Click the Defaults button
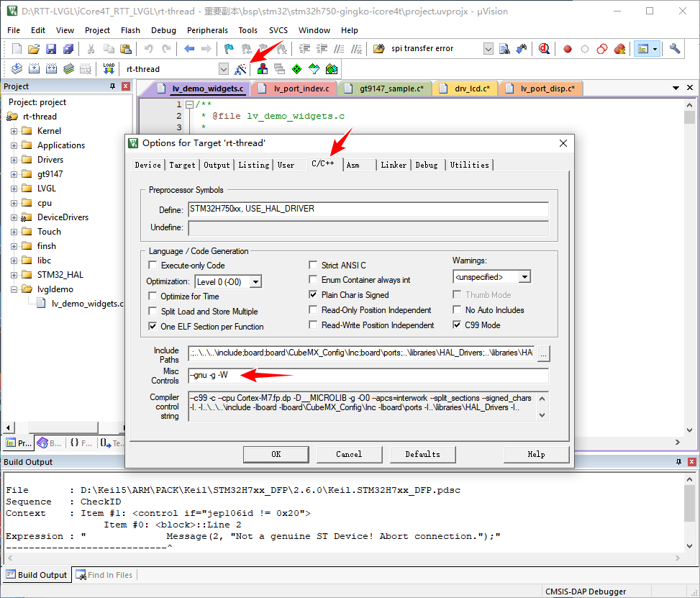This screenshot has width=700, height=598. tap(422, 454)
